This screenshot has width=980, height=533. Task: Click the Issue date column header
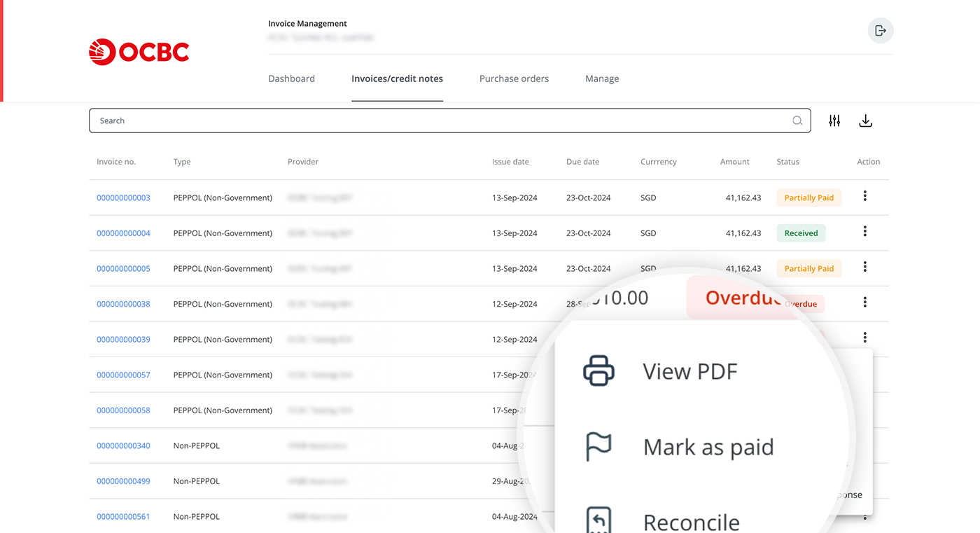coord(510,162)
